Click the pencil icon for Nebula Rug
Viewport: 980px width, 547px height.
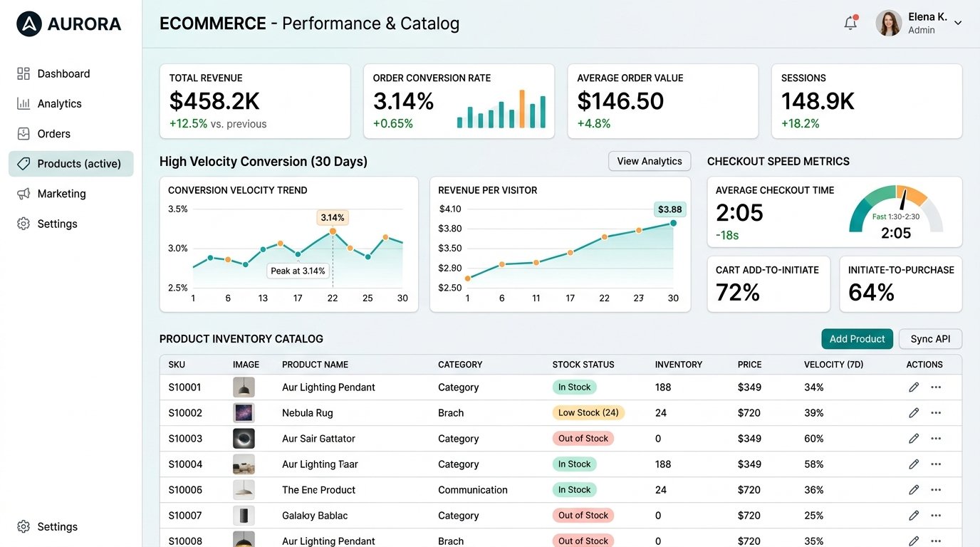[x=914, y=413]
